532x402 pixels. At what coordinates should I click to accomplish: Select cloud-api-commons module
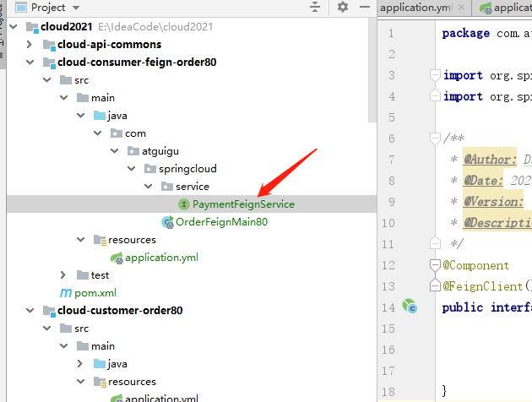(x=109, y=45)
